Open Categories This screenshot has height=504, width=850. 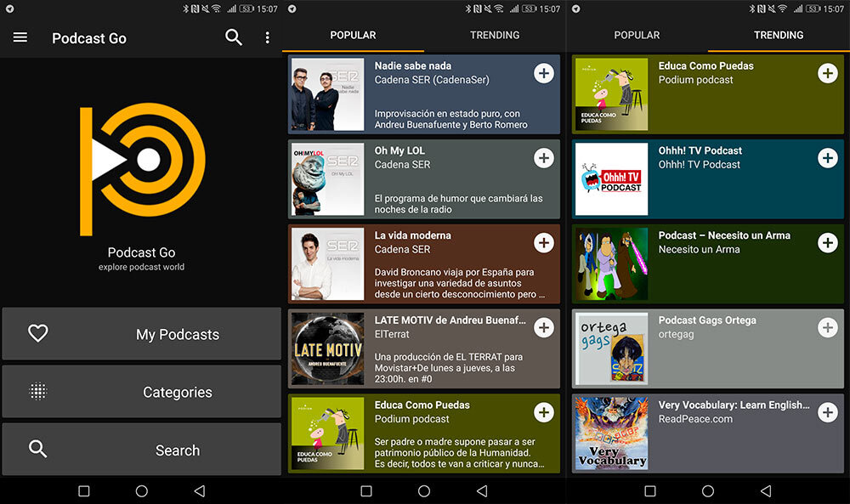click(141, 392)
